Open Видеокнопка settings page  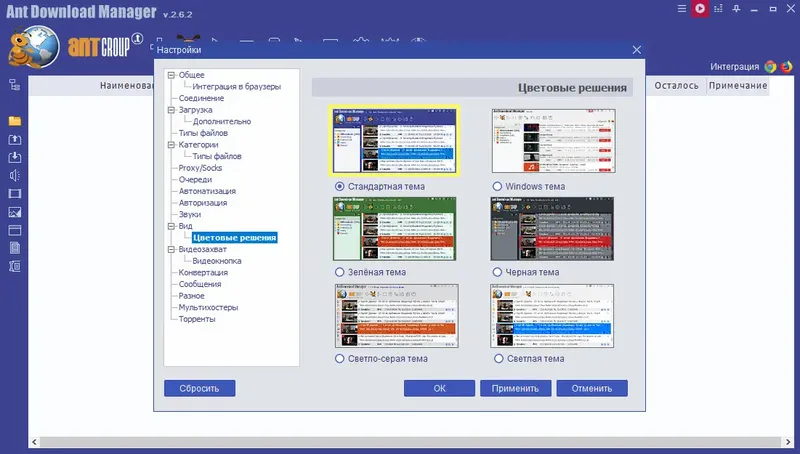click(217, 261)
